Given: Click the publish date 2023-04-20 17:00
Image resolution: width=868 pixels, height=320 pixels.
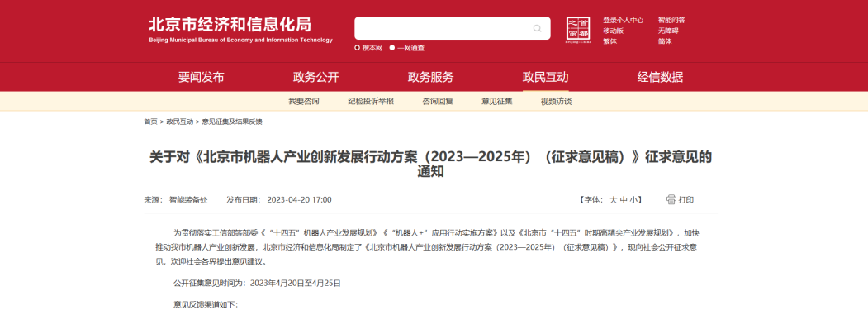Looking at the screenshot, I should (300, 199).
